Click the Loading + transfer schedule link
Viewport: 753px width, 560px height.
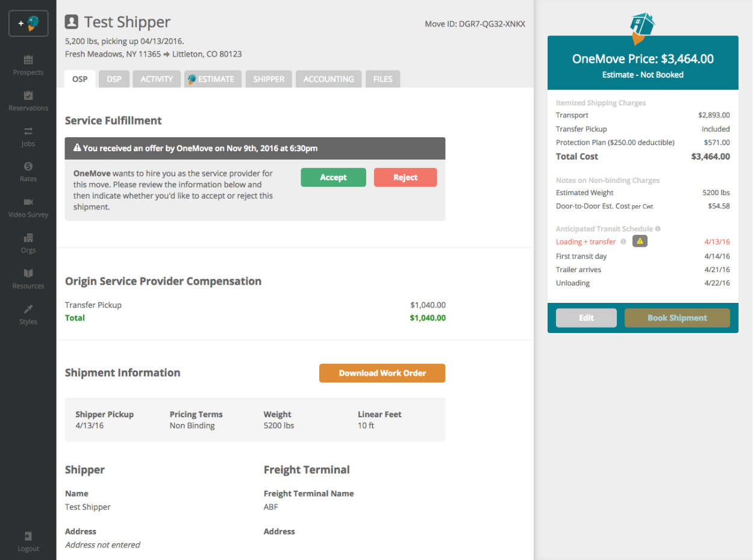coord(586,241)
